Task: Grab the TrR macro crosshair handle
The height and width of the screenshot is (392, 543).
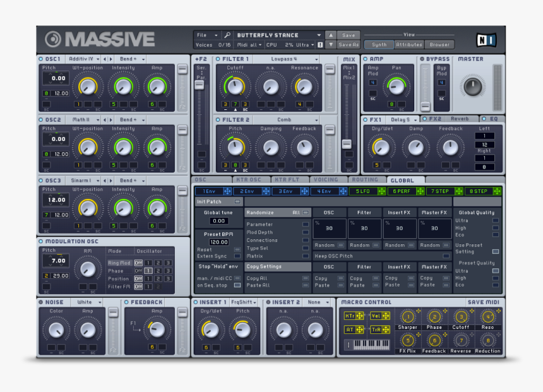Action: [x=386, y=330]
